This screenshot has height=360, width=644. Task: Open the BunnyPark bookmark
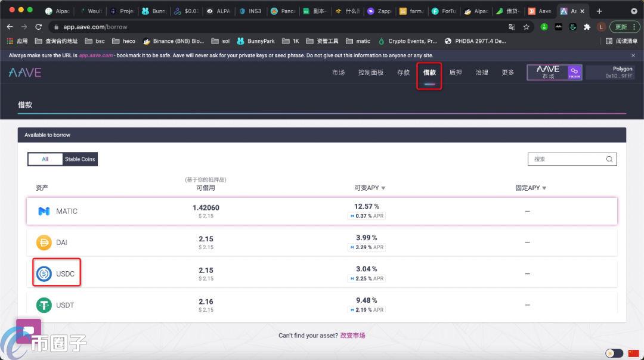click(x=256, y=41)
